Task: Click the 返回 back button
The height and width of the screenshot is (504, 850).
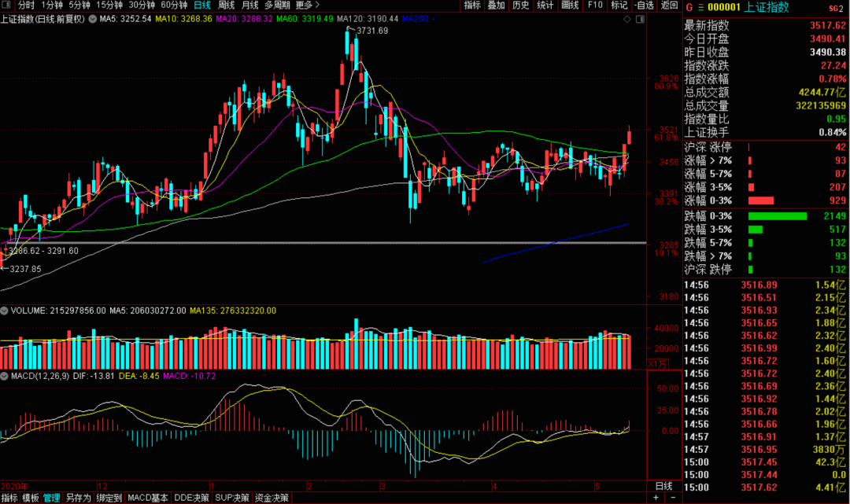Action: [x=670, y=5]
